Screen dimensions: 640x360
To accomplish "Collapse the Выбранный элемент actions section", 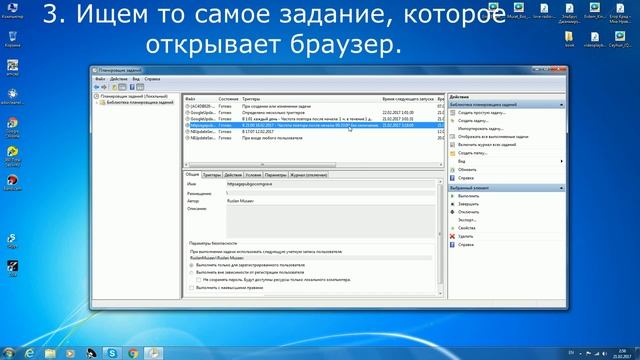I will (x=561, y=188).
